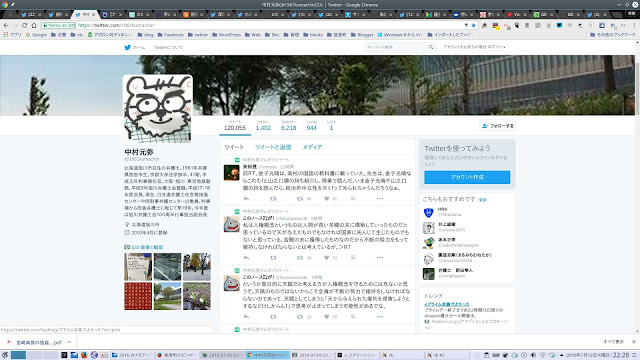Open the terminal icon in taskbar
This screenshot has width=640, height=360.
tap(64, 355)
